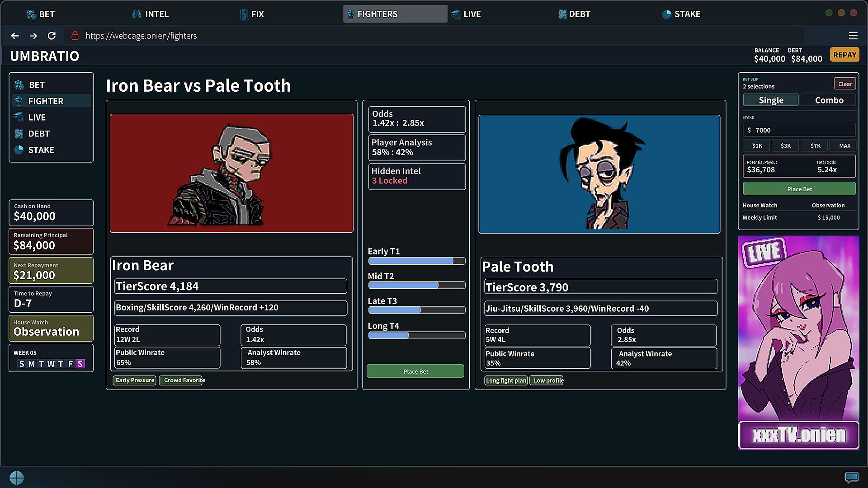Open the chat bubble icon in taskbar
Screen dimensions: 868x488
[x=852, y=477]
